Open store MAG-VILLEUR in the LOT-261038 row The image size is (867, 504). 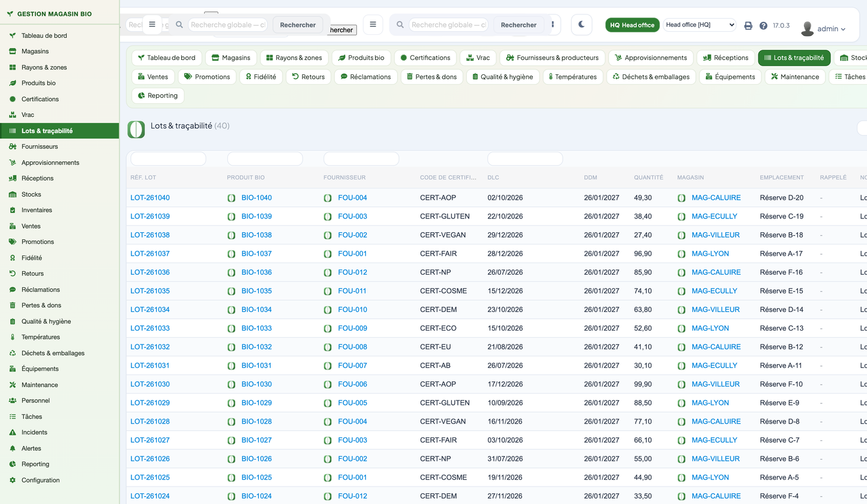[716, 235]
